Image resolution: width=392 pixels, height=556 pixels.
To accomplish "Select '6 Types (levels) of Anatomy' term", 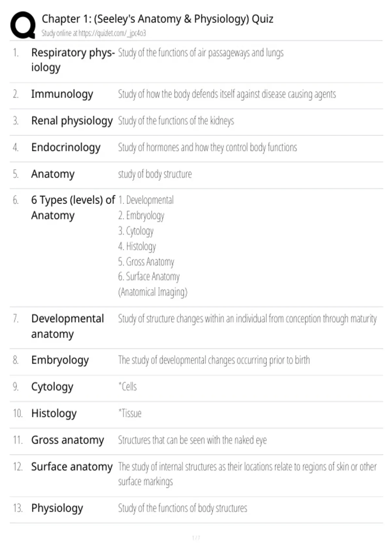I will click(x=73, y=208).
